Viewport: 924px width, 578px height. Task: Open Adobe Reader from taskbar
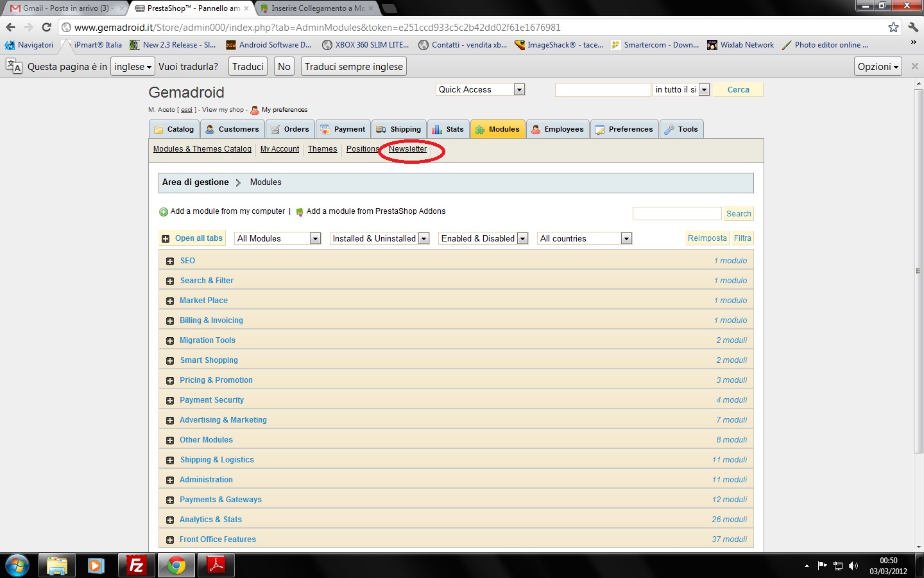pos(216,566)
